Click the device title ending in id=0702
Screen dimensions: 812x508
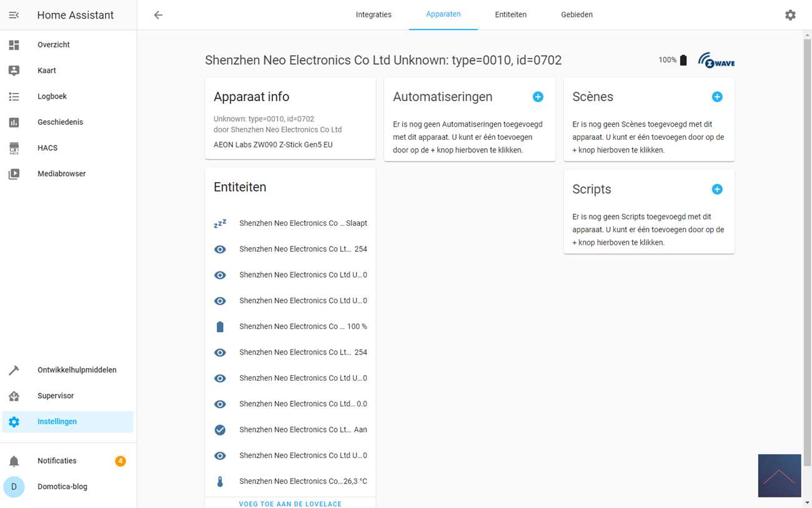click(x=384, y=60)
